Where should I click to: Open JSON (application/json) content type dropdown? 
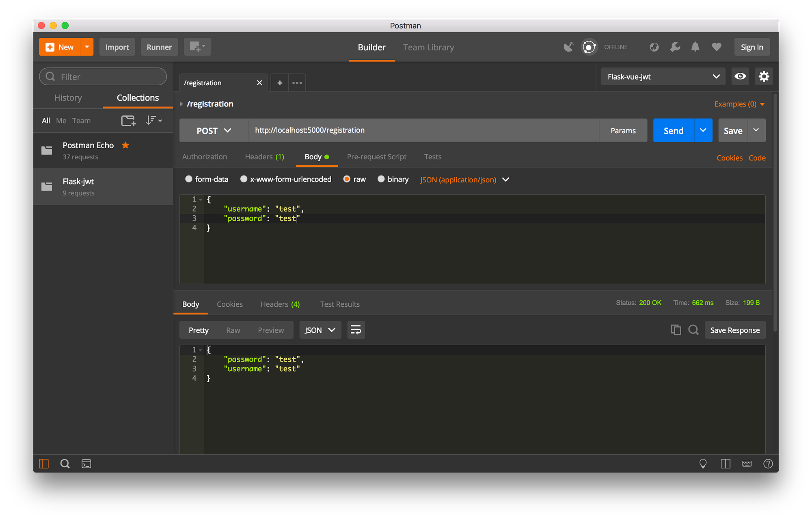[464, 180]
